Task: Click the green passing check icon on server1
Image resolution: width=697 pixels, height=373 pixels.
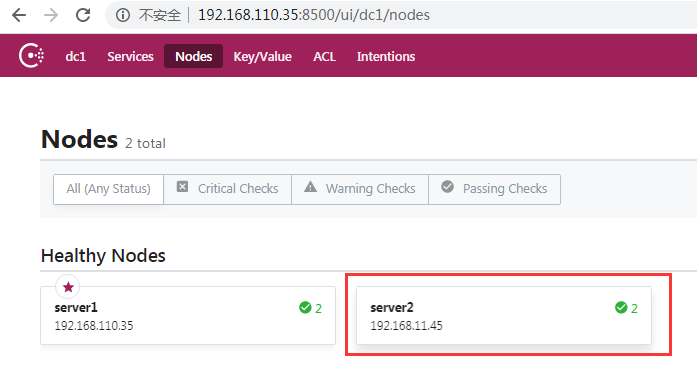Action: pos(305,307)
